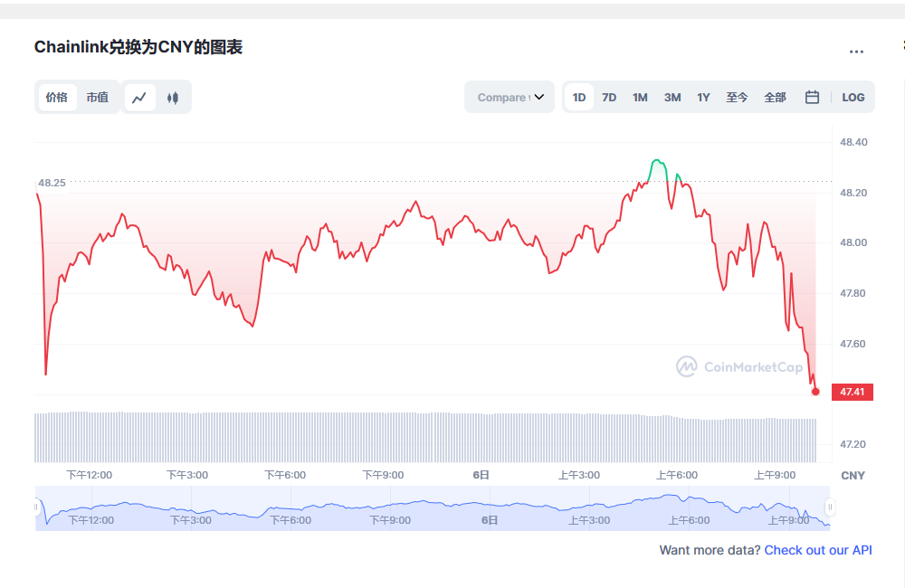Select the 7D time range tab

click(x=609, y=97)
